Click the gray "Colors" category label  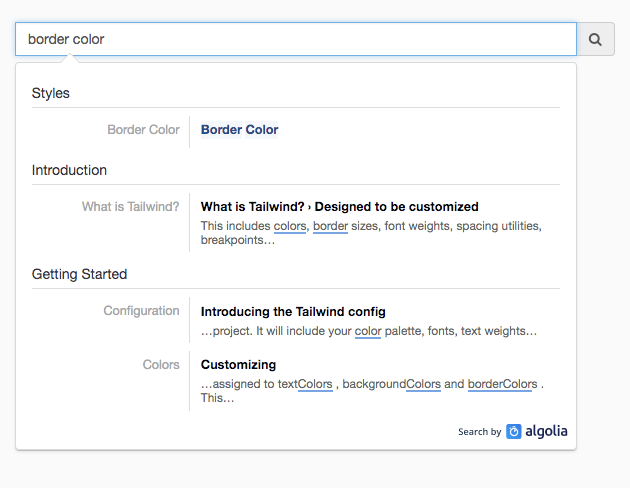[x=160, y=365]
